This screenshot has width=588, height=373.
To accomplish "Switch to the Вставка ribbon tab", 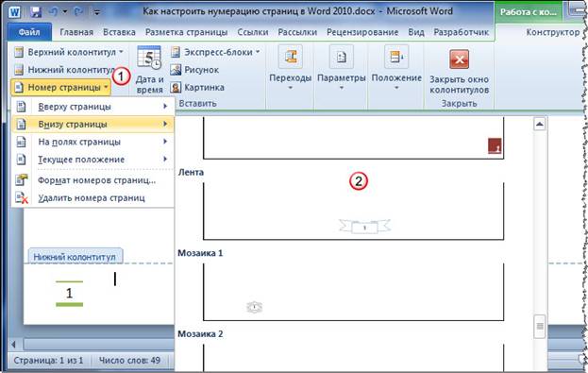I will [119, 32].
